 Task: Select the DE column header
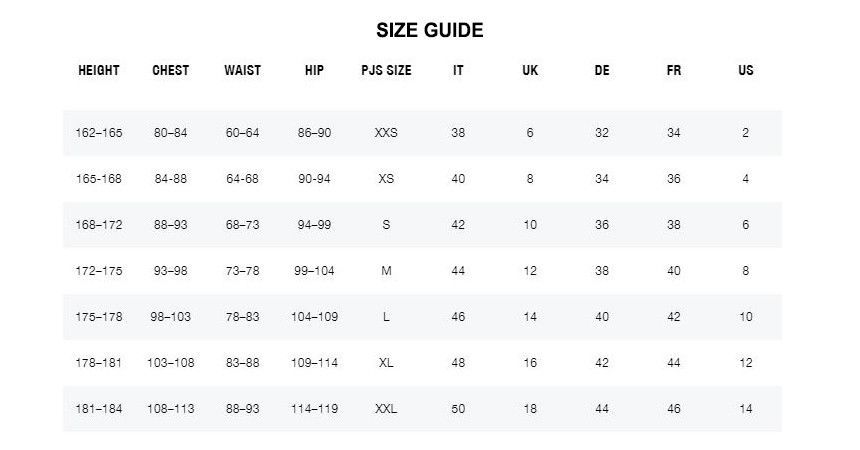(x=602, y=71)
